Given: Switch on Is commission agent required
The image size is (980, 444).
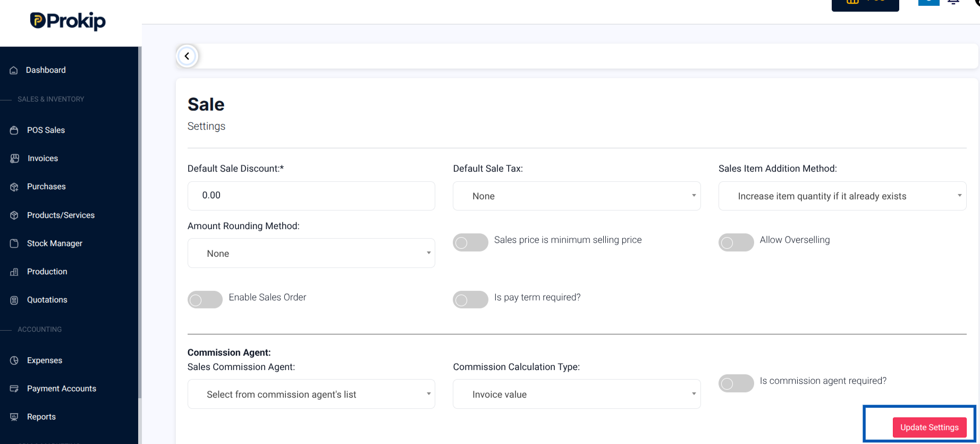Looking at the screenshot, I should tap(736, 383).
